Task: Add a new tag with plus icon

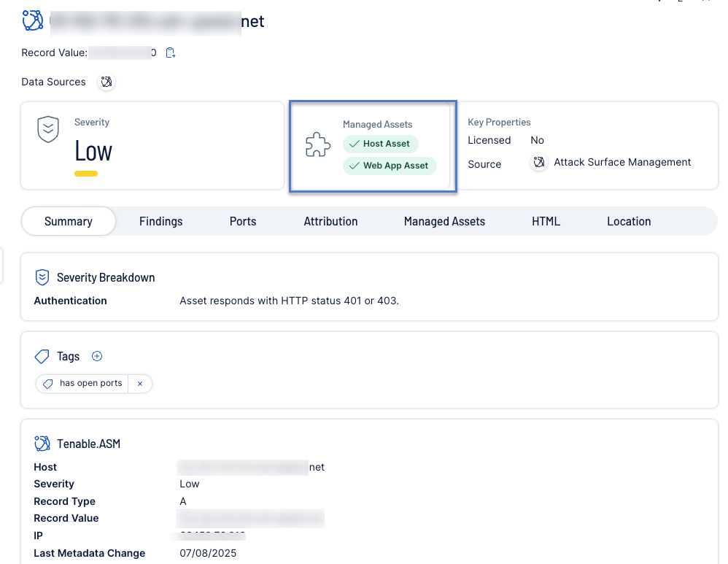Action: tap(97, 356)
